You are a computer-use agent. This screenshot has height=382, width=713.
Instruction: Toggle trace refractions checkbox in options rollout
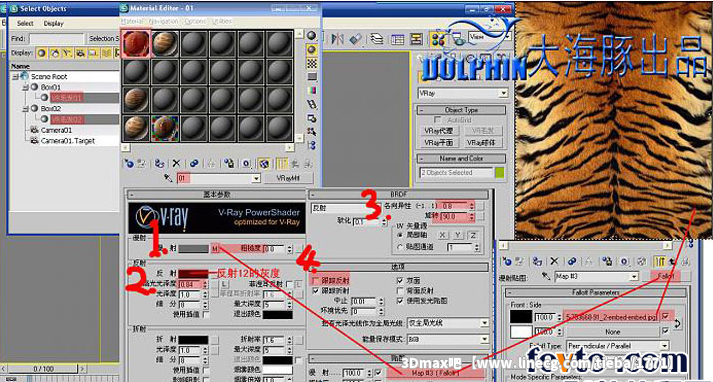[x=316, y=291]
